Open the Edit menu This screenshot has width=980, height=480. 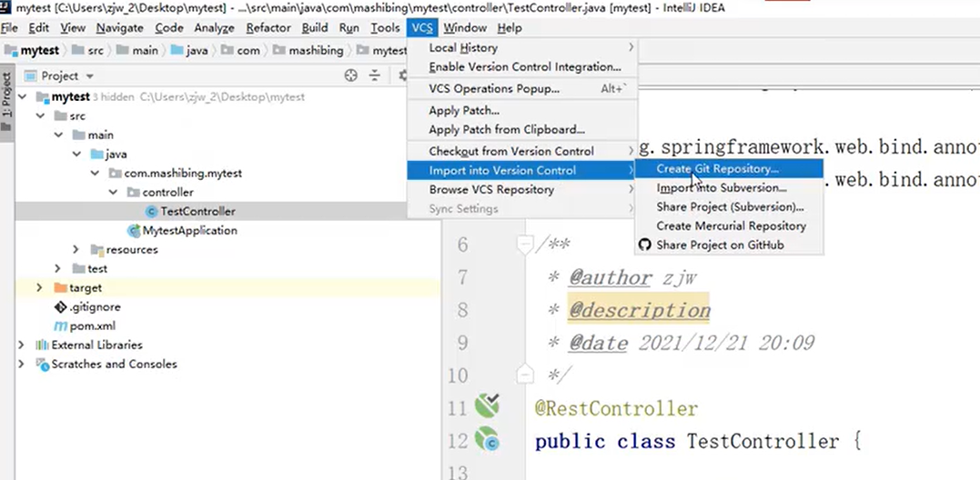[x=39, y=27]
